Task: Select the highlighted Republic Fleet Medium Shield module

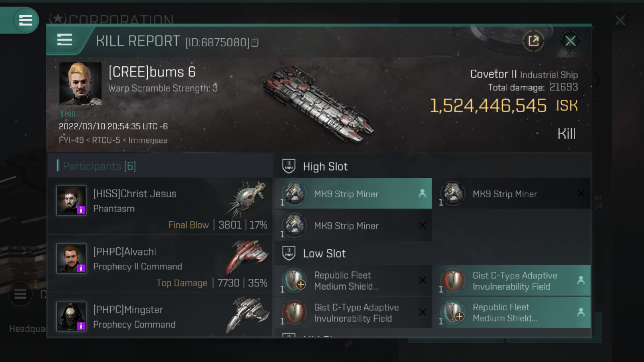Action: (x=512, y=313)
